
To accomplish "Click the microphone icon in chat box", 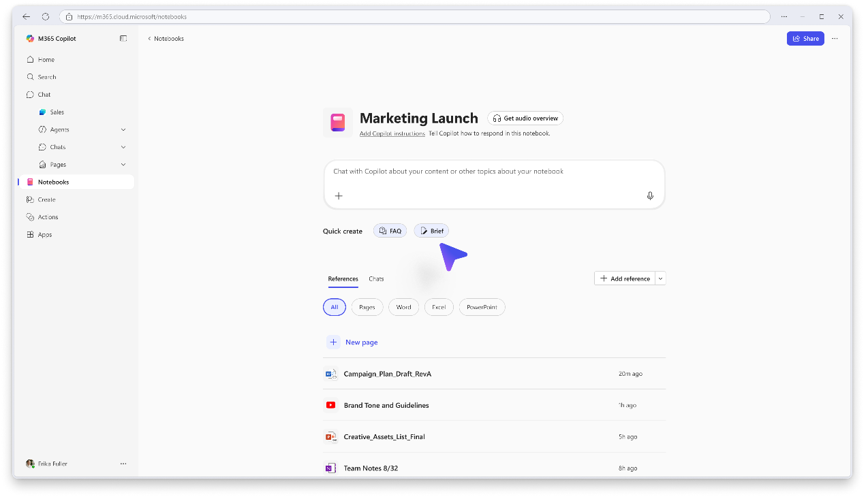I will pos(650,196).
